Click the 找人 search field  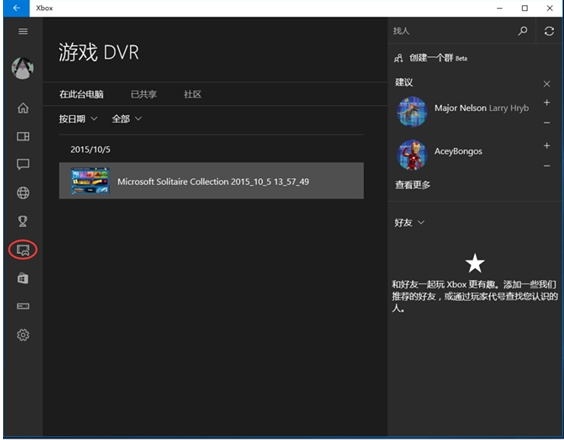point(452,31)
